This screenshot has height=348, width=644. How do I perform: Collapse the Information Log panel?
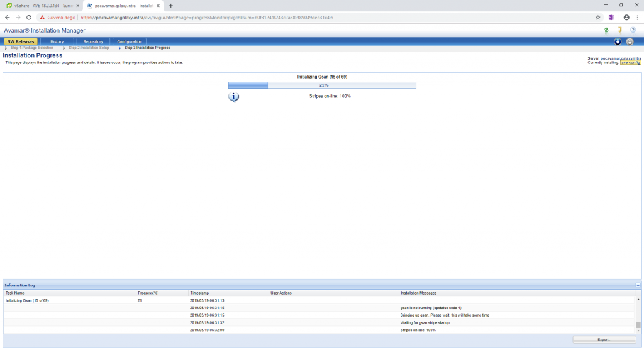coord(638,285)
